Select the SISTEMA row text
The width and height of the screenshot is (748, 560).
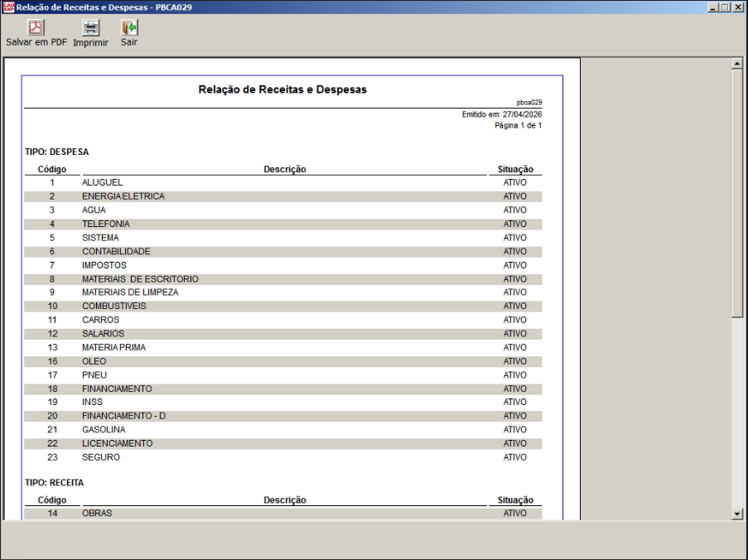click(x=100, y=238)
